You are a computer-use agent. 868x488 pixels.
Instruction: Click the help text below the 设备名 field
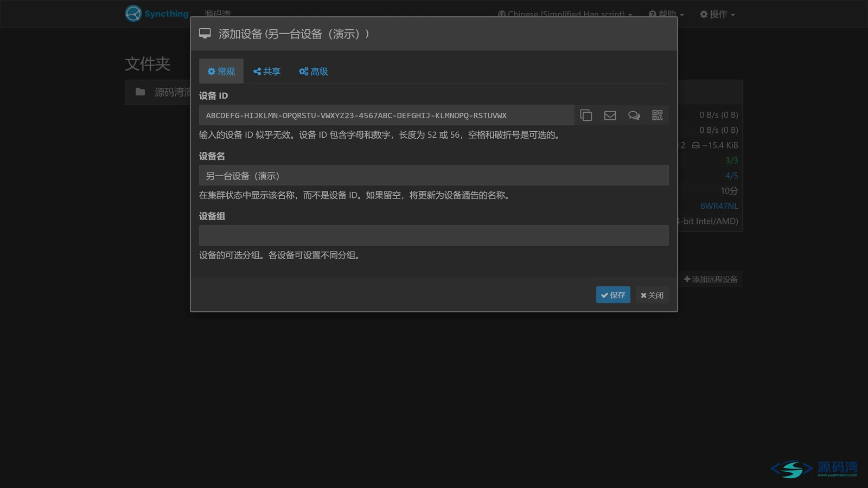coord(355,195)
